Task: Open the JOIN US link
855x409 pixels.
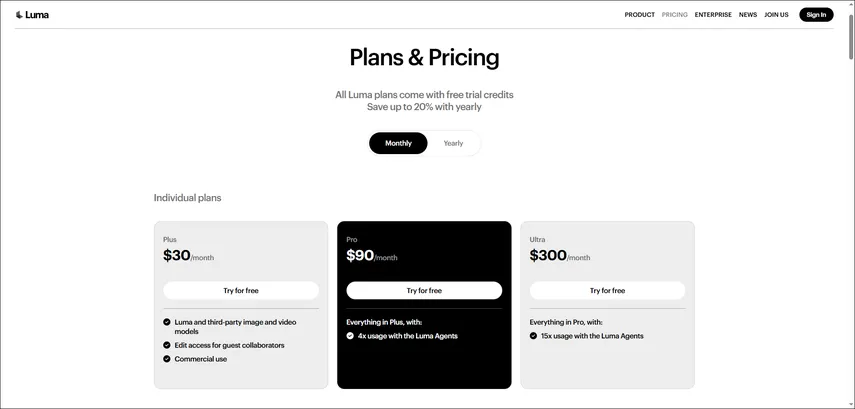Action: coord(776,15)
